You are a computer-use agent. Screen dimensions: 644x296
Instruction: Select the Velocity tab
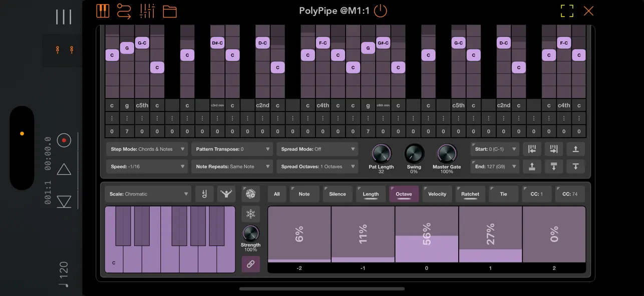point(437,194)
